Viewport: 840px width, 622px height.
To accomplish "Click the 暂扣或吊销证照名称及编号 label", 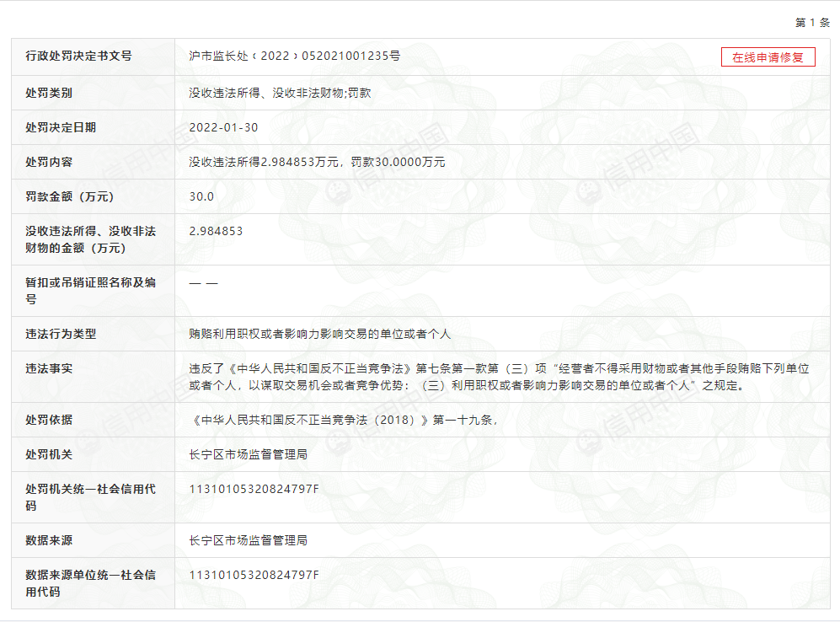I will (91, 291).
